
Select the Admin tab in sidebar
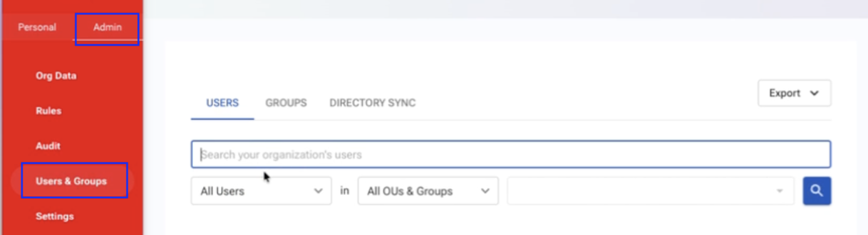click(x=107, y=27)
